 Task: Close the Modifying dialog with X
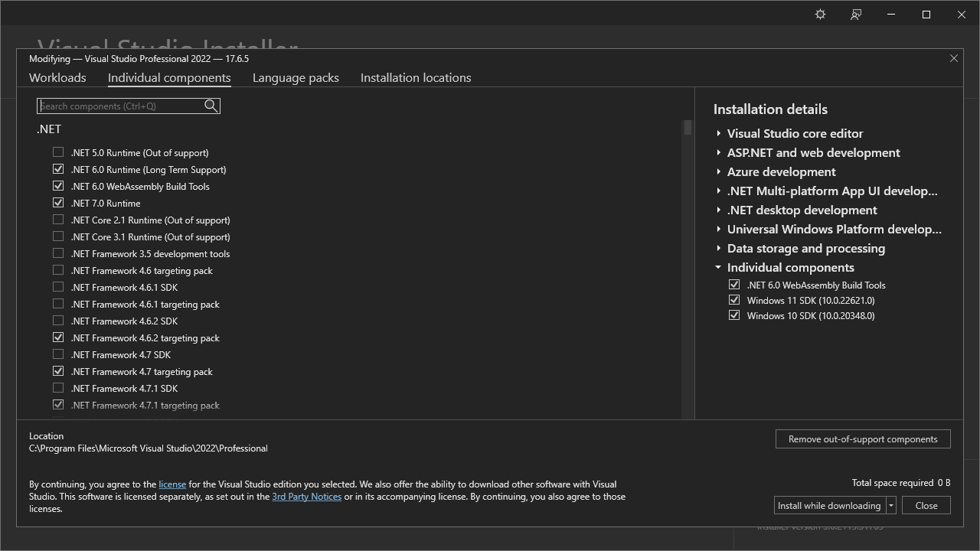click(954, 58)
